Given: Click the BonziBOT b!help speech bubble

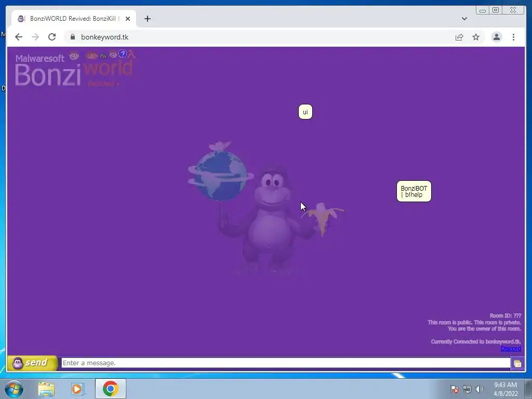Looking at the screenshot, I should (x=414, y=191).
